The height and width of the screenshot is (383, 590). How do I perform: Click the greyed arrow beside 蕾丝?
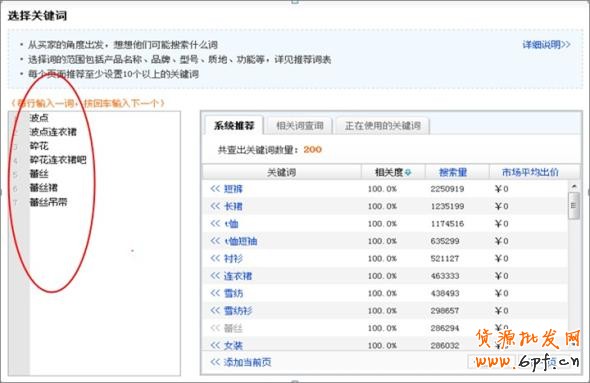click(215, 328)
